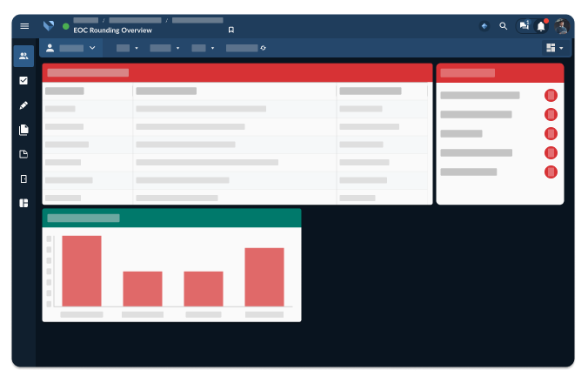Select the tallest bar in chart
Screen dimensions: 588x377
point(82,271)
